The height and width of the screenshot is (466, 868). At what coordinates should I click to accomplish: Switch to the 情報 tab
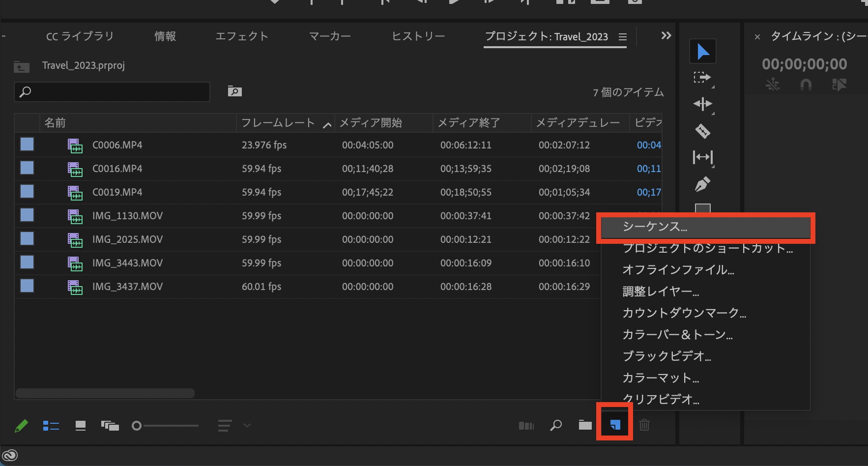[165, 36]
